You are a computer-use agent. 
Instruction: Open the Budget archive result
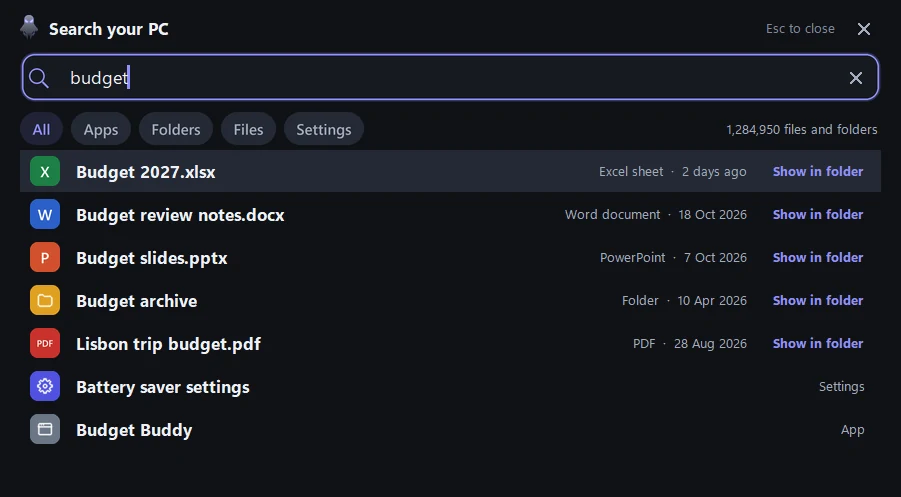coord(450,300)
